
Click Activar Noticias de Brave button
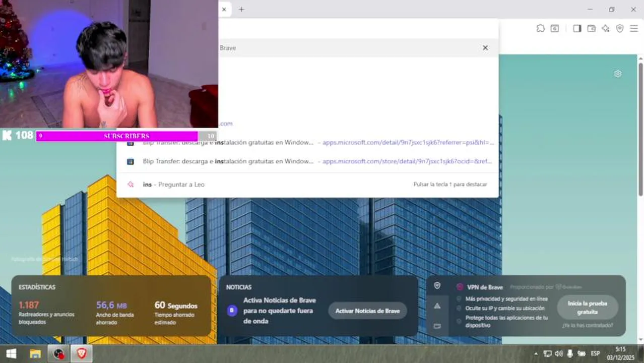coord(367,311)
